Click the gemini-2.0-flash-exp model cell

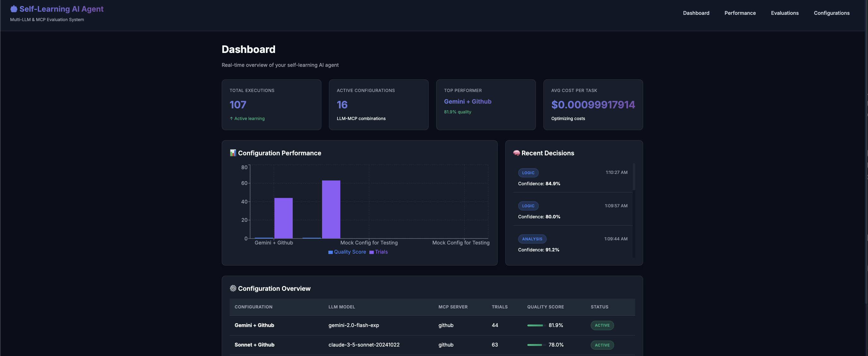(354, 325)
